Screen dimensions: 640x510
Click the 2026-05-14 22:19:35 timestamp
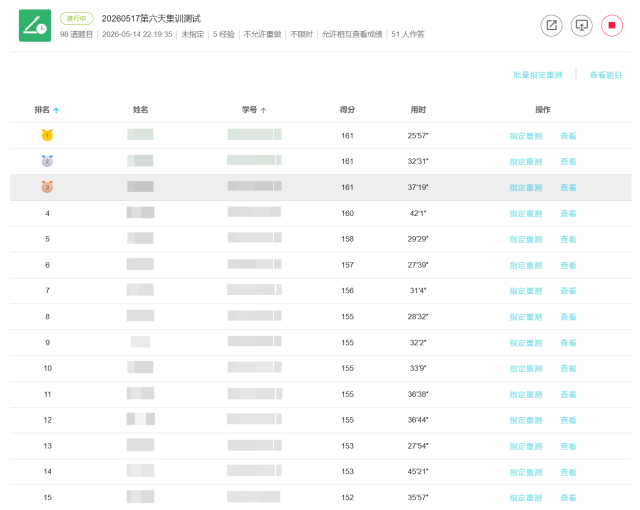pos(137,34)
